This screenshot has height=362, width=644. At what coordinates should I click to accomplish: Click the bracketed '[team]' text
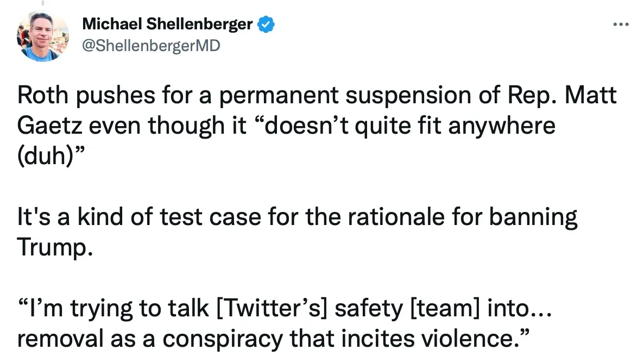pos(445,308)
